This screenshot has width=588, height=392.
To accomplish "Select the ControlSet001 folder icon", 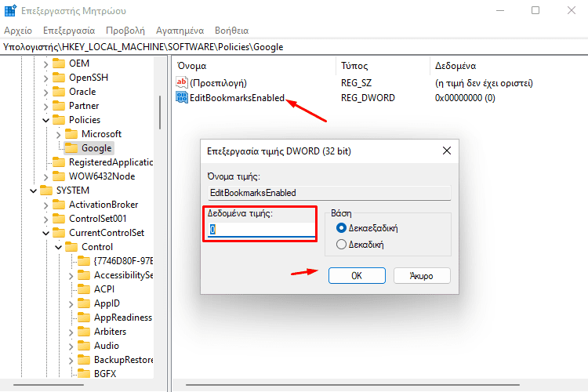I will pyautogui.click(x=59, y=219).
